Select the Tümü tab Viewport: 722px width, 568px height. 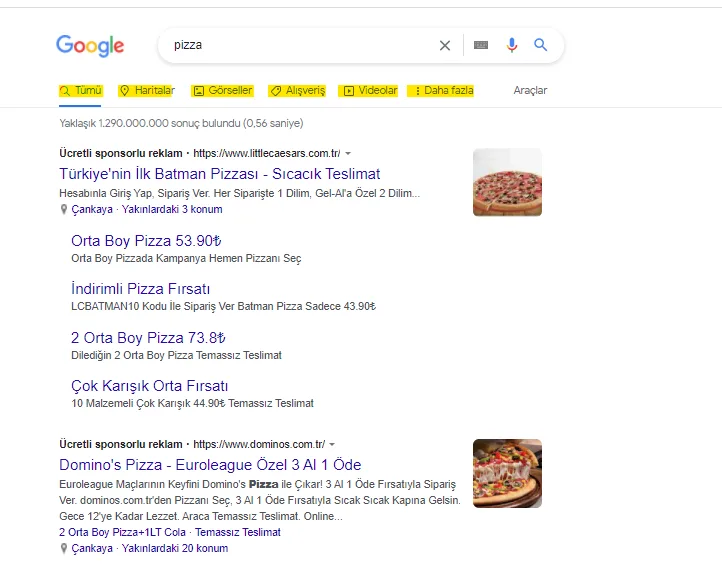[x=81, y=91]
